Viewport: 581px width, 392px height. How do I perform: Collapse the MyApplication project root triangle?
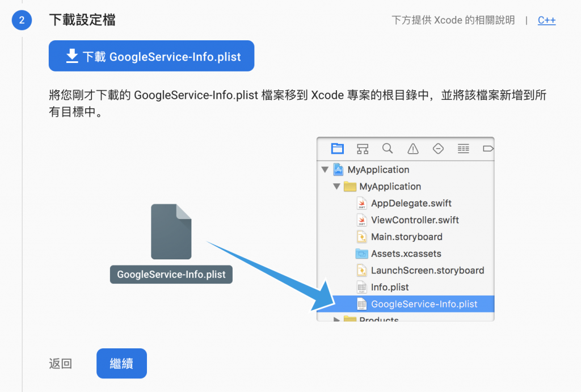[x=325, y=170]
